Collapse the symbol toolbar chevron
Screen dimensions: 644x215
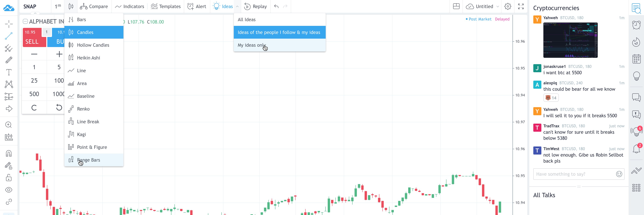pyautogui.click(x=35, y=13)
